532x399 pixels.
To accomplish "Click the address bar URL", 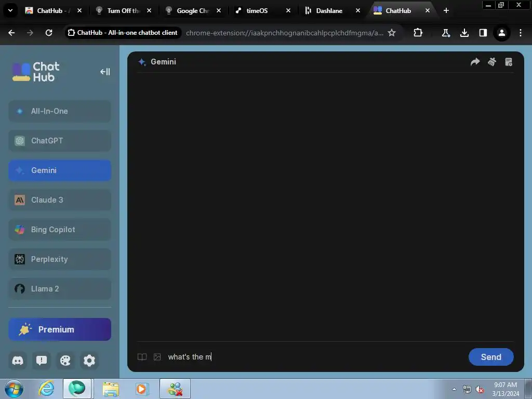I will click(284, 33).
